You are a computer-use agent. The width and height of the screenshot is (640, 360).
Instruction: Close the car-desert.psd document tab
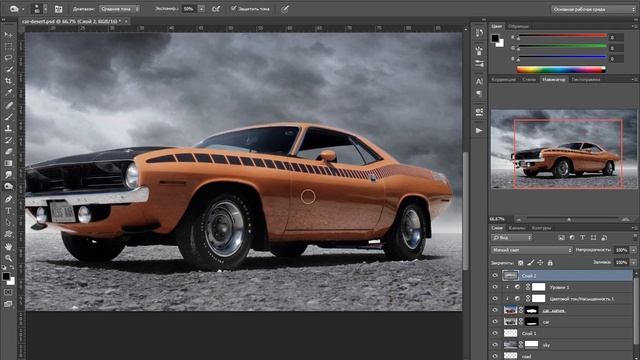point(126,21)
